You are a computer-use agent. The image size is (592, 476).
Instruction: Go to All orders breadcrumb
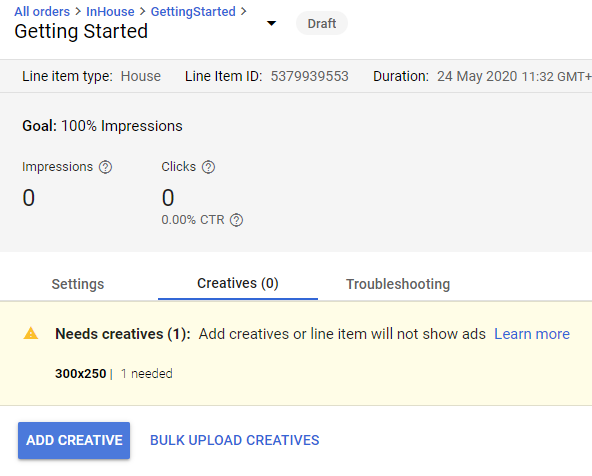42,12
